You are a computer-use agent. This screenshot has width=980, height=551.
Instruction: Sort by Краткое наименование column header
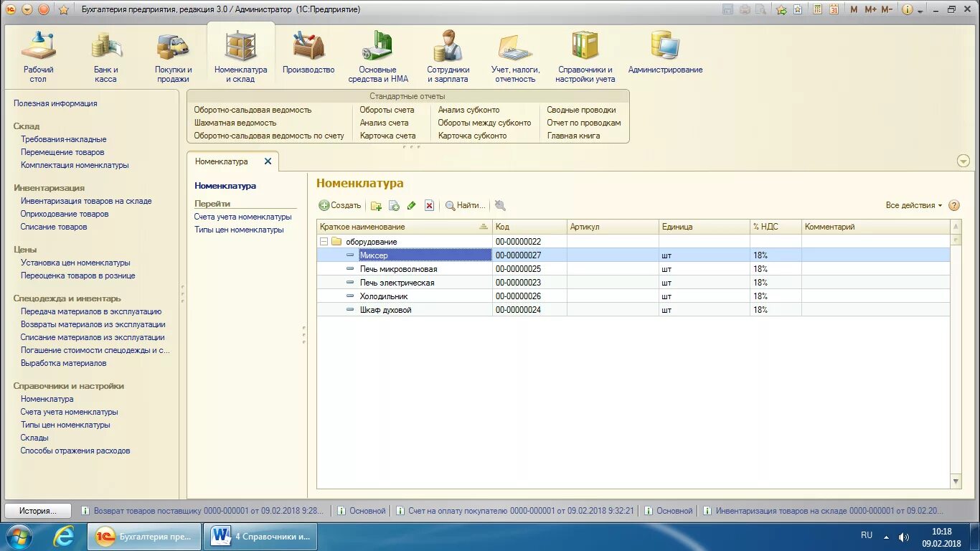pyautogui.click(x=404, y=227)
